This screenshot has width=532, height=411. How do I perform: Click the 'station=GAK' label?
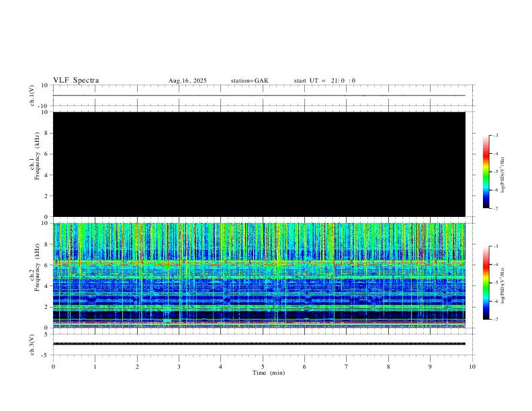click(x=249, y=81)
